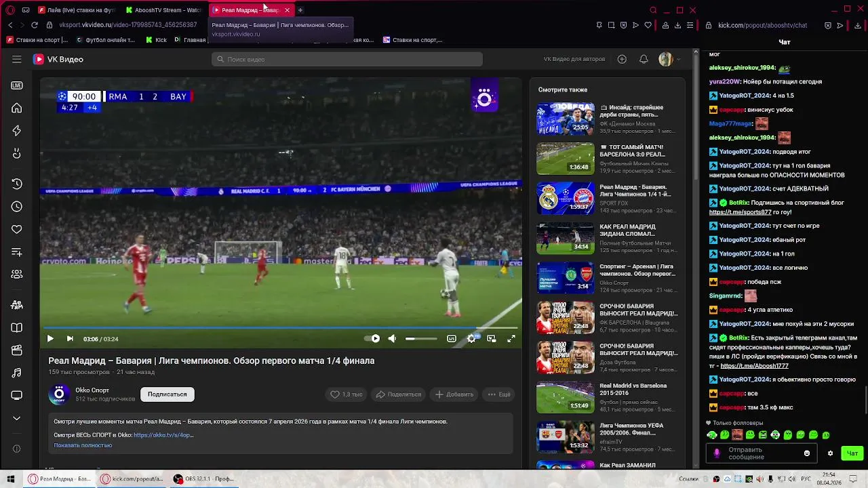Go to Home via sidebar house icon

tap(17, 108)
